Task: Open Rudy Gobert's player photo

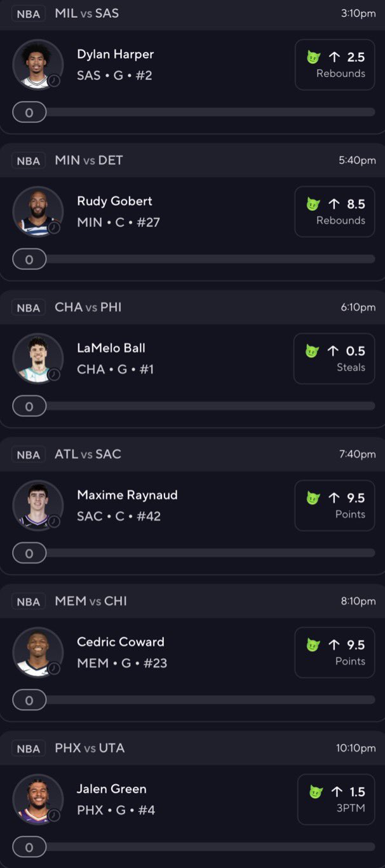Action: click(x=37, y=212)
